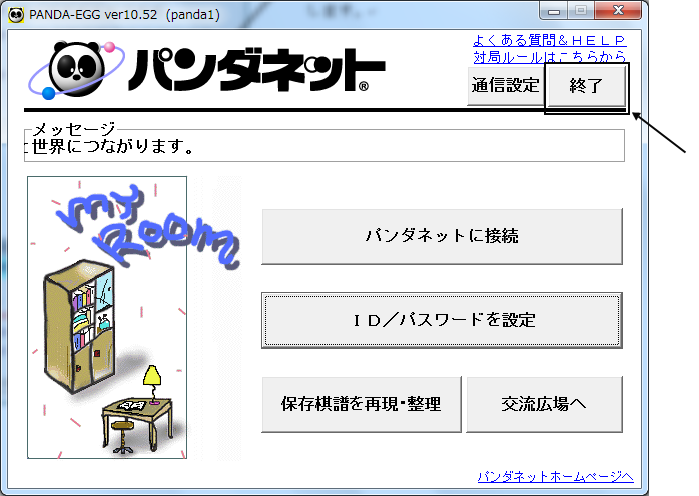Open ID/パスワードを設定 settings
This screenshot has height=496, width=699.
[x=442, y=320]
